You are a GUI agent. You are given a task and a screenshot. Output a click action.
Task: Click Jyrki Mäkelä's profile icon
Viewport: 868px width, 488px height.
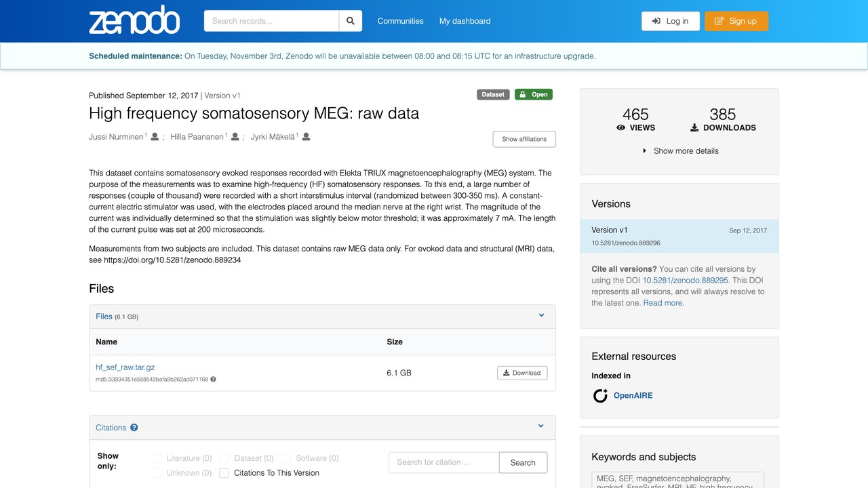coord(306,137)
